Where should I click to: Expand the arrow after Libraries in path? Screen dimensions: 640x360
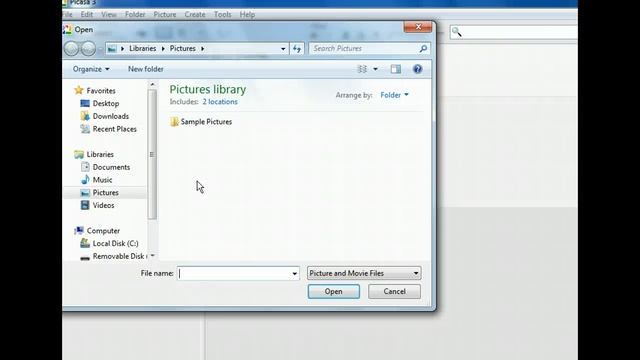(x=163, y=49)
